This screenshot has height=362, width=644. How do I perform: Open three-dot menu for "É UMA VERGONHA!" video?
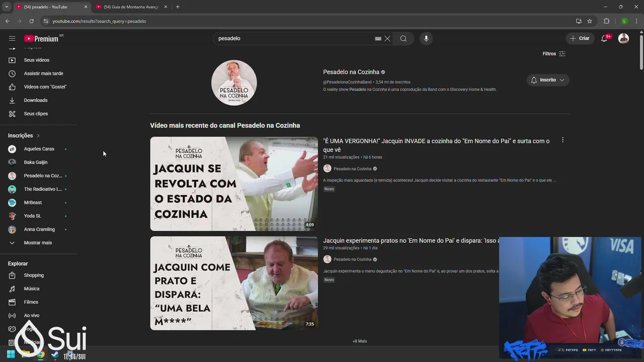tap(562, 140)
